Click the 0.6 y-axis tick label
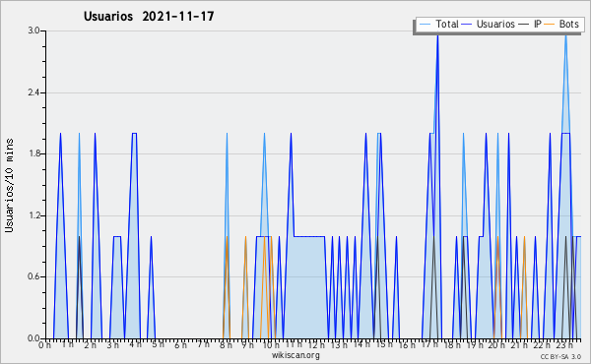Screen dimensions: 591x364 [33, 276]
